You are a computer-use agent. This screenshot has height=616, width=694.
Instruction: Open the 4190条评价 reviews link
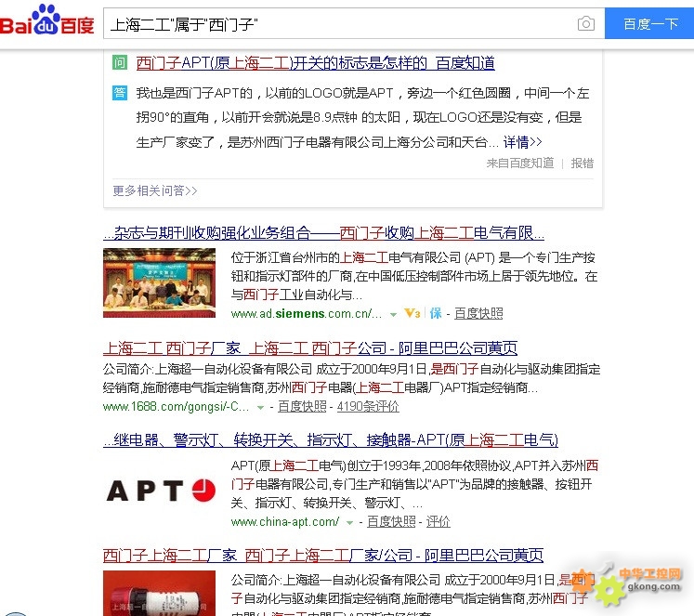click(368, 406)
